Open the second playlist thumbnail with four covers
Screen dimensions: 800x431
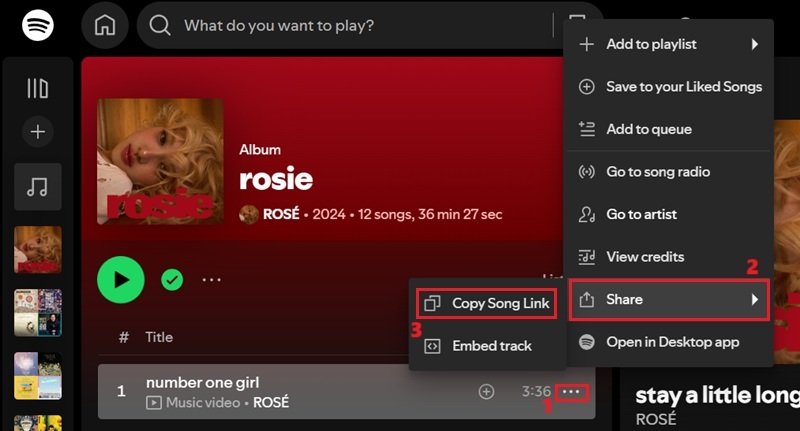click(38, 313)
